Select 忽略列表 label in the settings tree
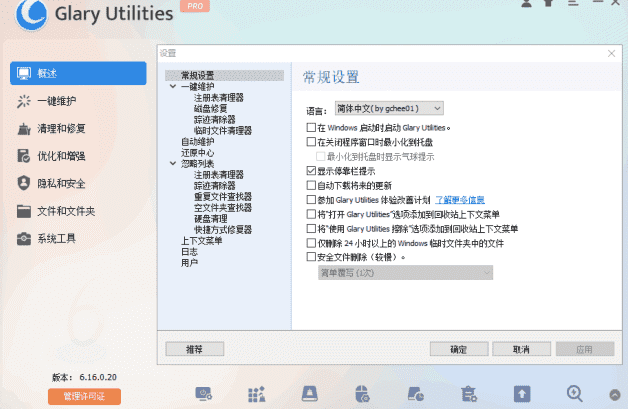 tap(198, 163)
